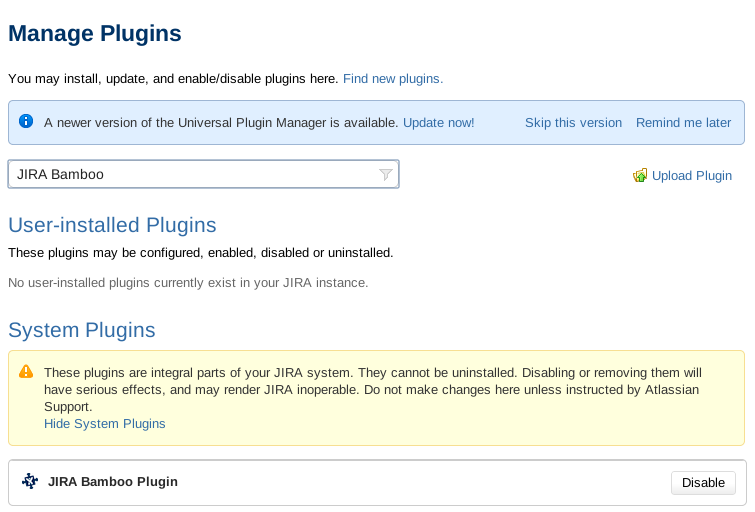The image size is (755, 512).
Task: Open the Upload Plugin link
Action: tap(691, 176)
